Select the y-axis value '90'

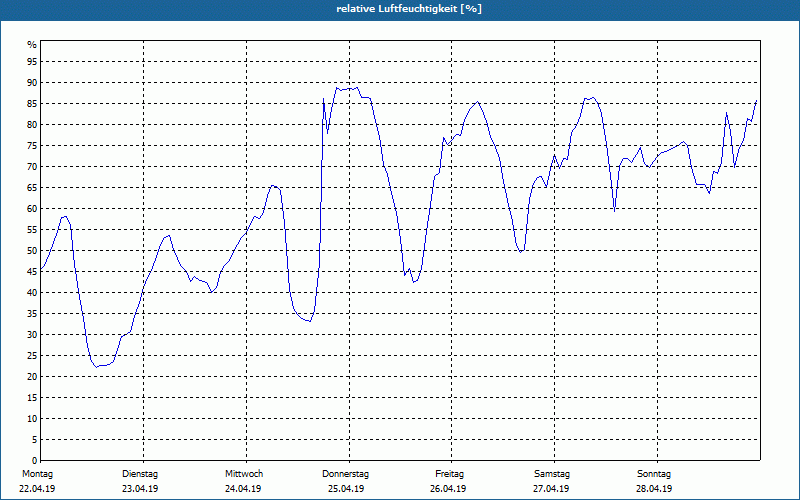(32, 83)
